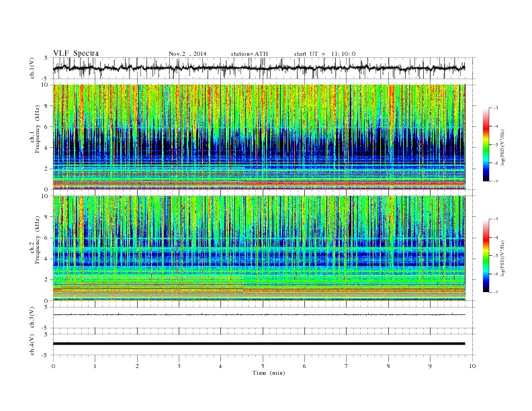
Task: Click the "-7" label on lower colorbar
Action: (x=495, y=292)
